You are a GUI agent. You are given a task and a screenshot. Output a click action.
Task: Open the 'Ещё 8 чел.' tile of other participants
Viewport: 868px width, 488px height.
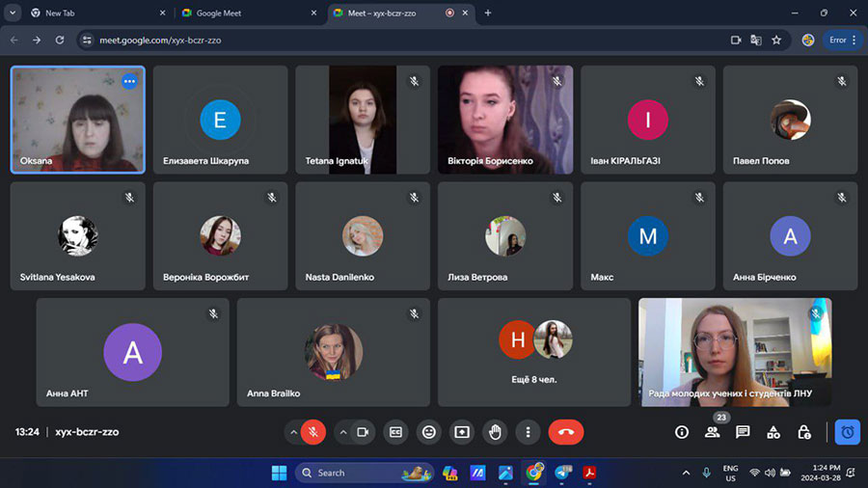[533, 352]
